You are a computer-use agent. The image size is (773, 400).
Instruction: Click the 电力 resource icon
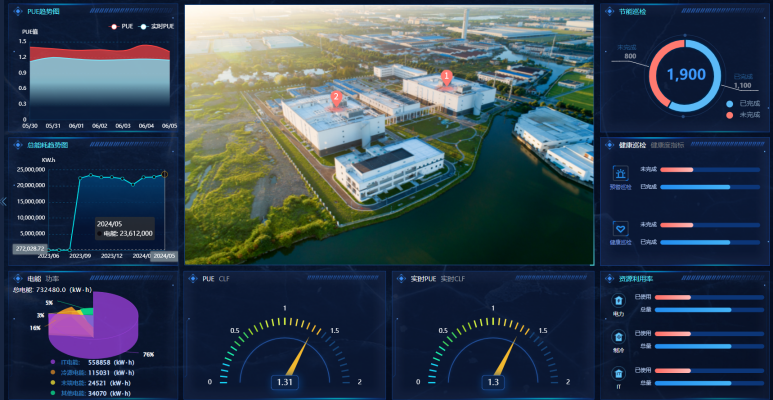point(618,300)
